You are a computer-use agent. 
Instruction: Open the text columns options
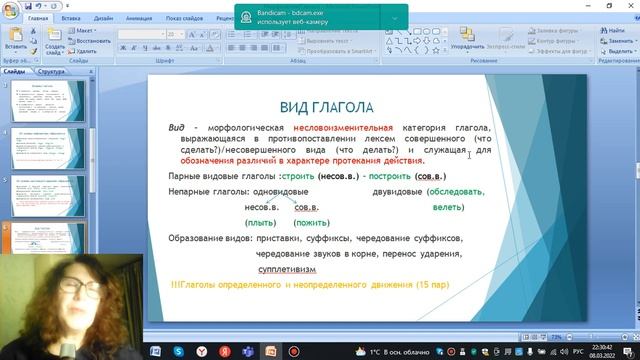(278, 48)
